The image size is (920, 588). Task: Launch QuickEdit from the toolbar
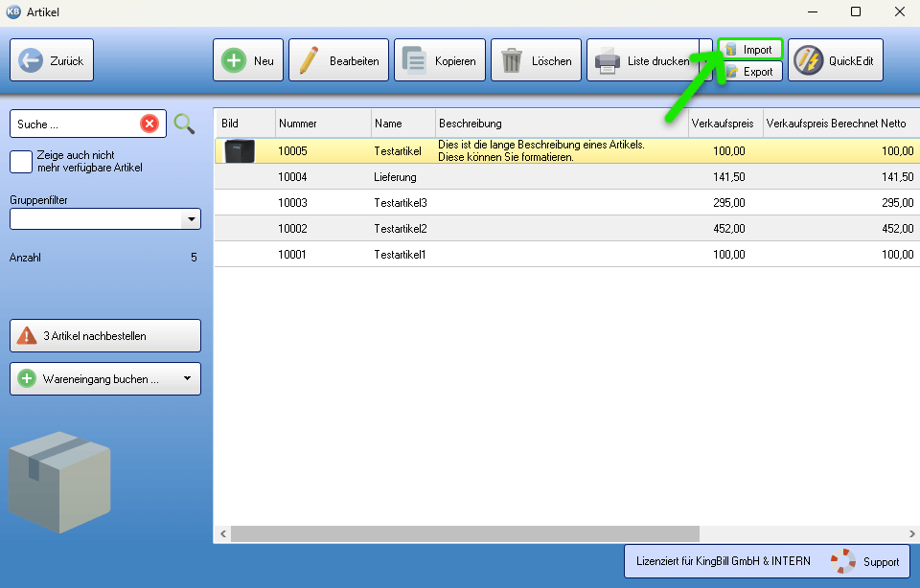(835, 60)
